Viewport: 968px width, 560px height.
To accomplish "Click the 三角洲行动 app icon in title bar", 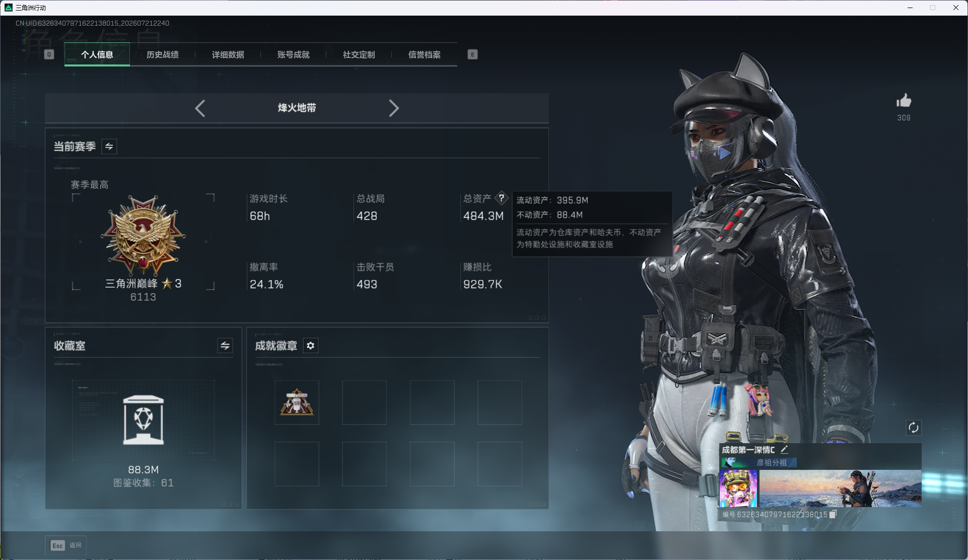I will [x=9, y=8].
